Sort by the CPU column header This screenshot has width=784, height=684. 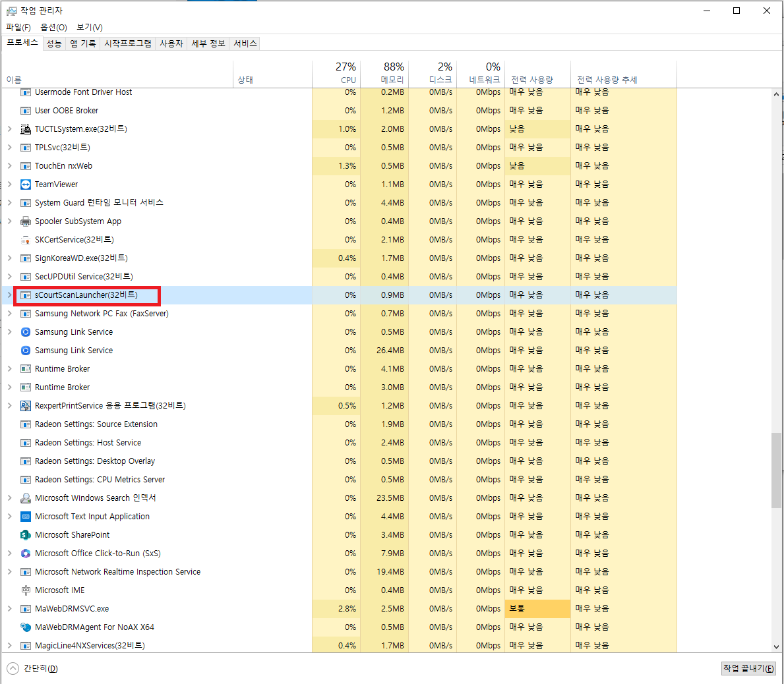[336, 74]
